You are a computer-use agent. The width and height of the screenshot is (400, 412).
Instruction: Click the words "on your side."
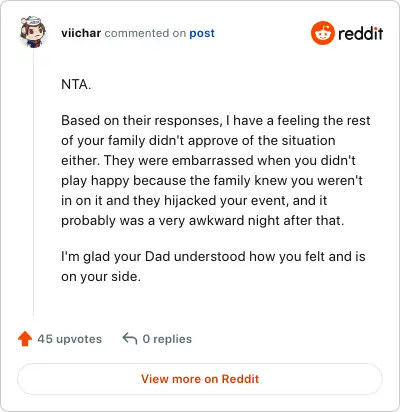tap(101, 277)
